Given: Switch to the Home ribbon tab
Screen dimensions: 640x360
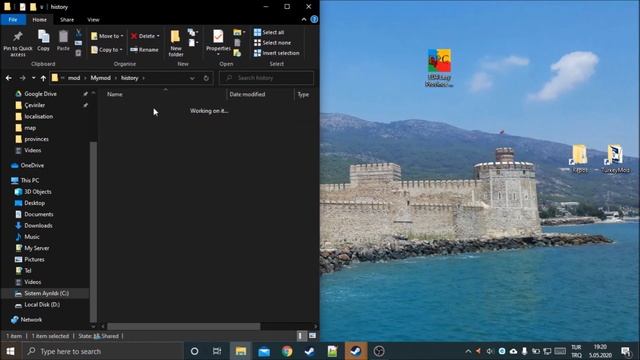Looking at the screenshot, I should pyautogui.click(x=40, y=20).
